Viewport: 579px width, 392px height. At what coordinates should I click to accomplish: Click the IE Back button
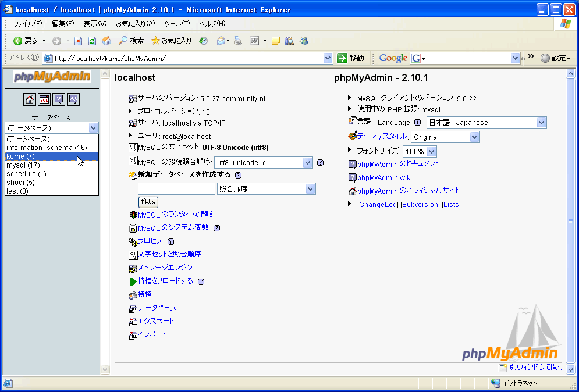point(25,41)
